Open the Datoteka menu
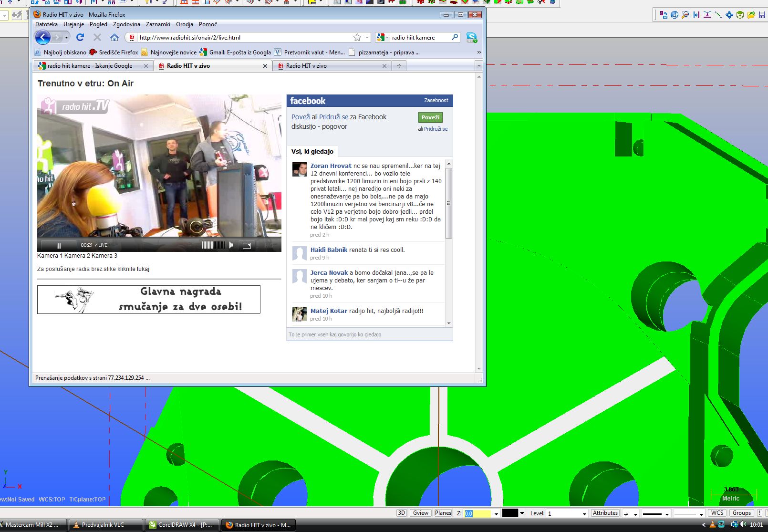The image size is (768, 532). coord(46,24)
